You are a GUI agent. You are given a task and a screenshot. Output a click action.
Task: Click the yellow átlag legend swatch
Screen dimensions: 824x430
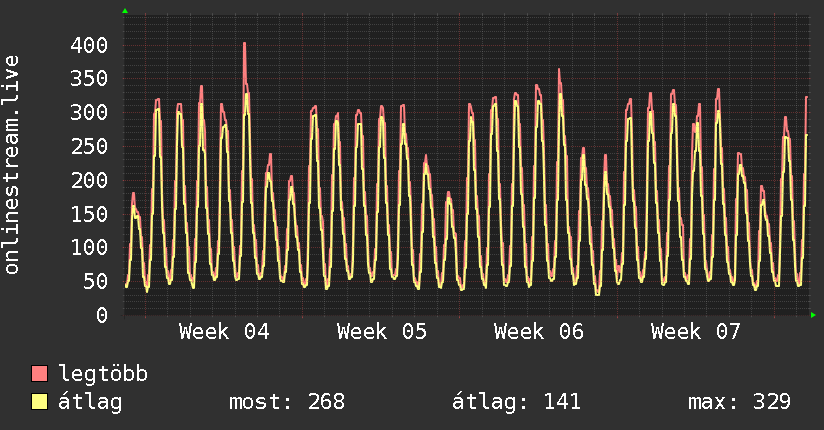[39, 401]
